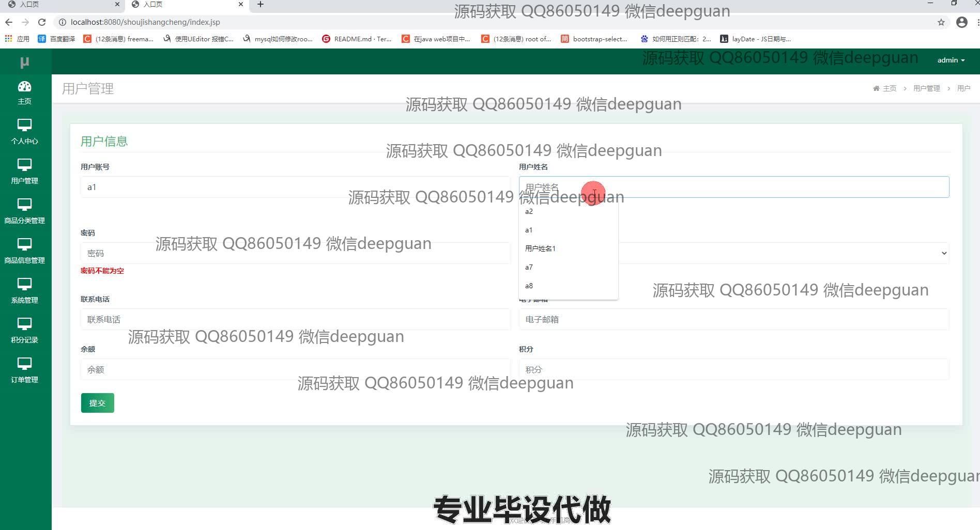The image size is (980, 530).
Task: Open 商品分类管理 sidebar icon
Action: click(x=24, y=205)
